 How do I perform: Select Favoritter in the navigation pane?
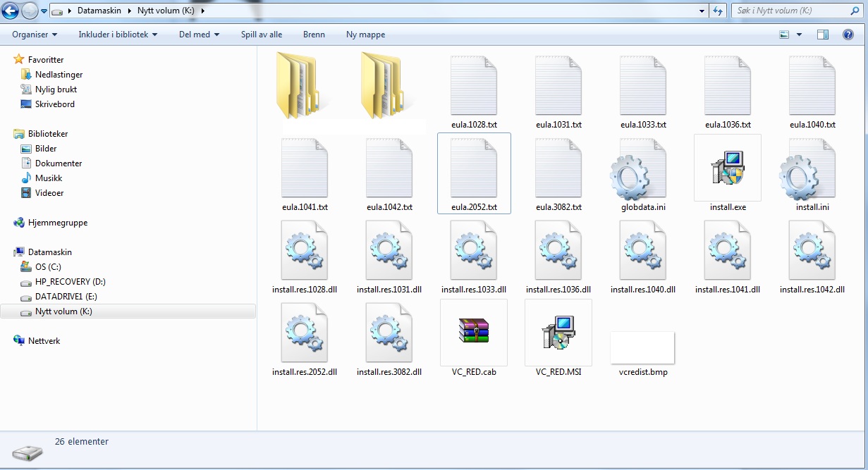46,60
